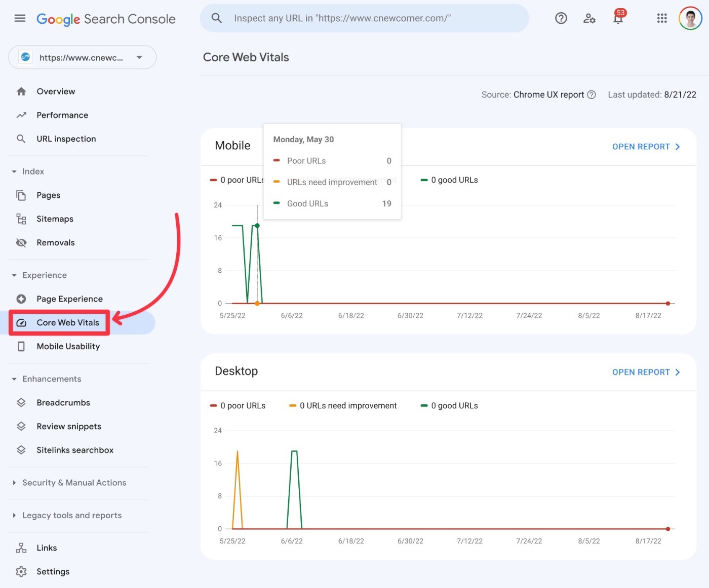This screenshot has height=588, width=709.
Task: Collapse the Index section
Action: coord(14,172)
